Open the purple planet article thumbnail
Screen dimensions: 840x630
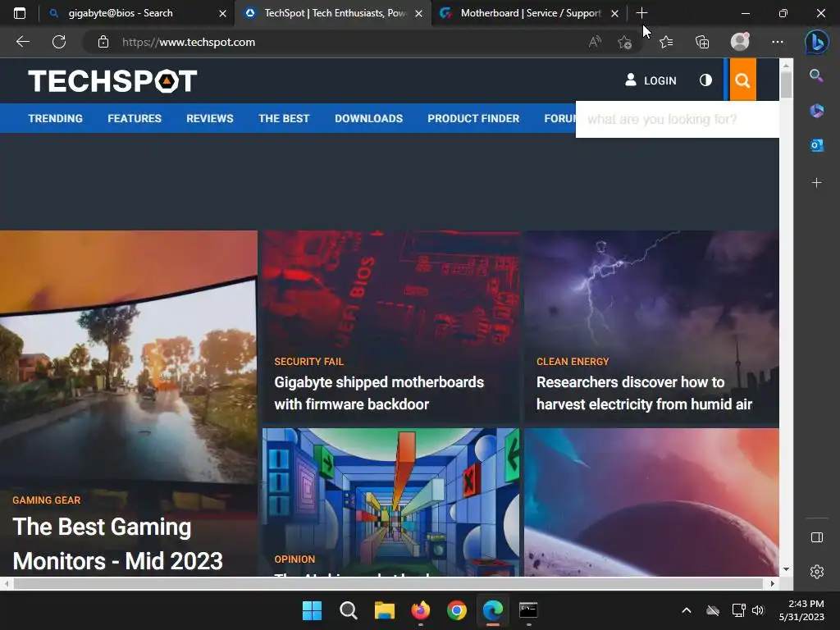(651, 502)
